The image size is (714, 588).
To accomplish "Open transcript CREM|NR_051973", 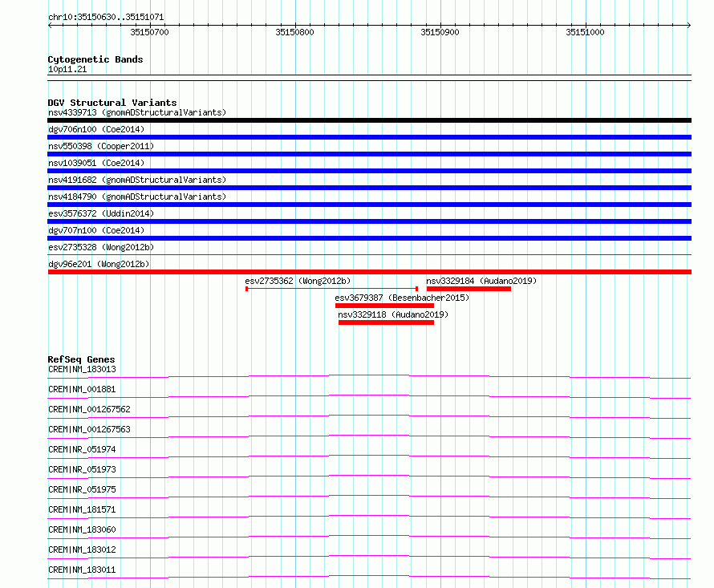I will (82, 469).
